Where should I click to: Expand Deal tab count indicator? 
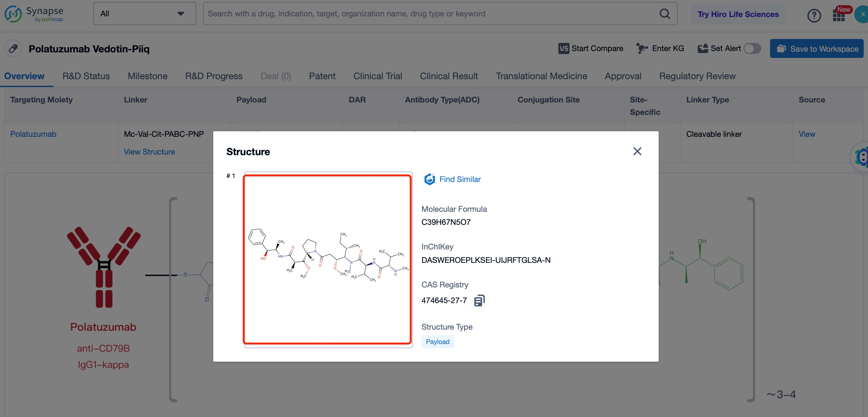276,76
